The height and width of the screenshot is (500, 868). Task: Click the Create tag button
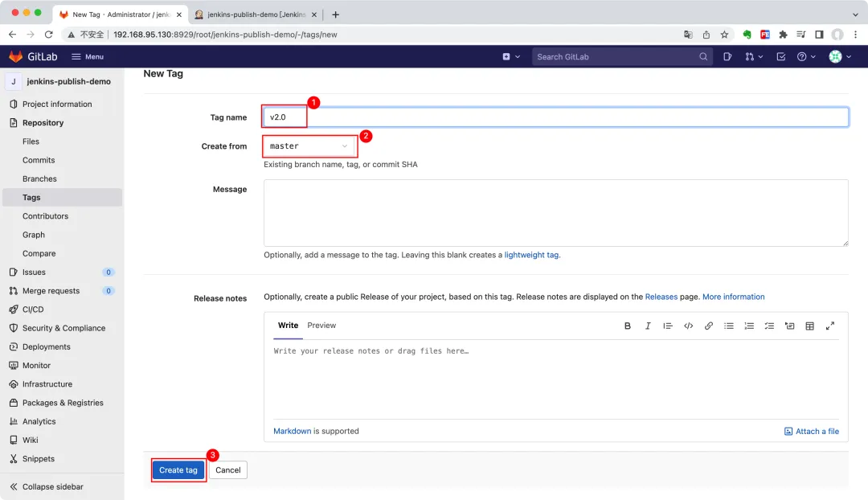coord(178,470)
